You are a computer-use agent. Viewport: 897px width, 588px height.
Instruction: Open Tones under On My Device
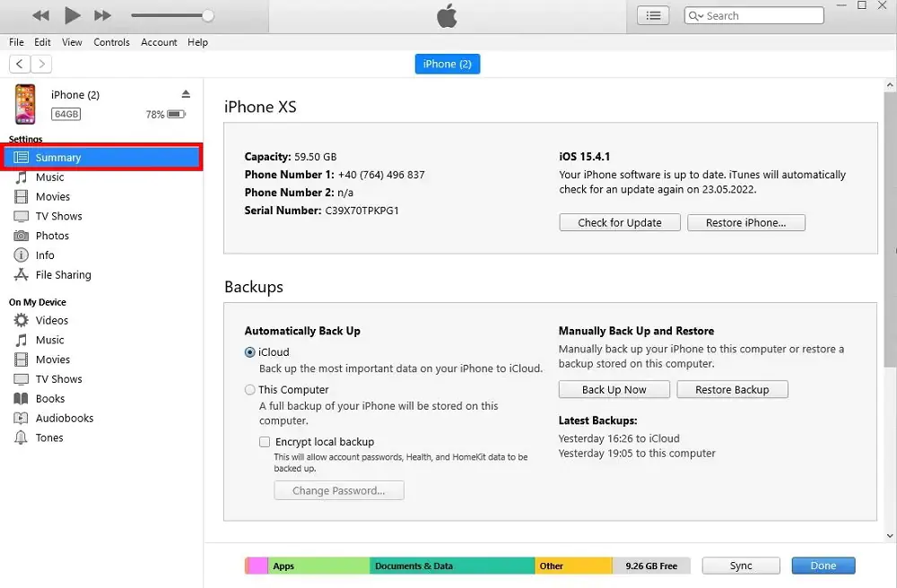[x=49, y=438]
